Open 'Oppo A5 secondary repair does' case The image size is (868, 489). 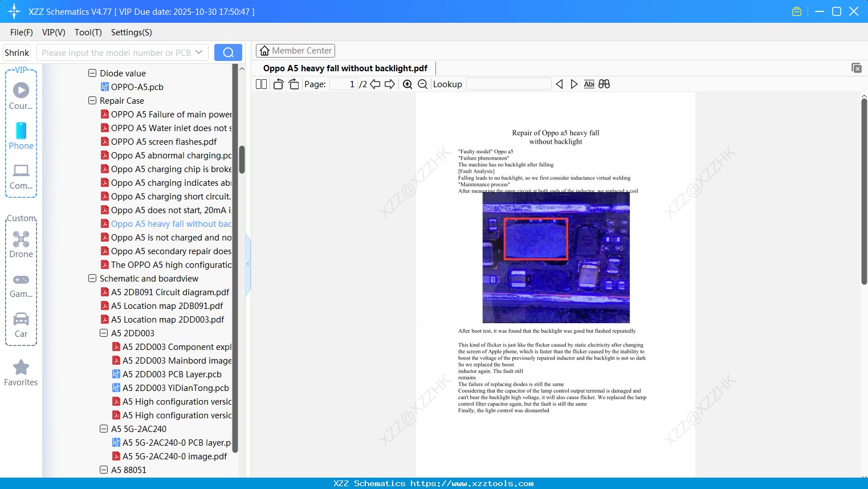(x=166, y=251)
